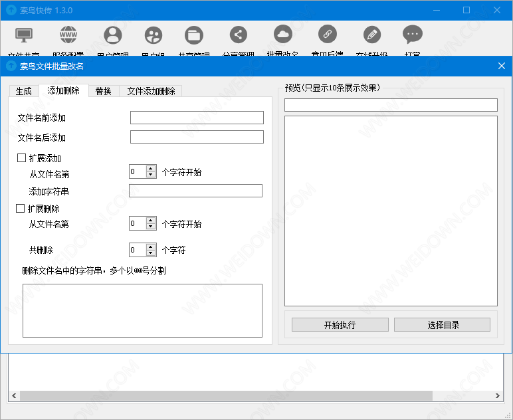
Task: Increase the 共删除 character count spinner
Action: tap(150, 247)
